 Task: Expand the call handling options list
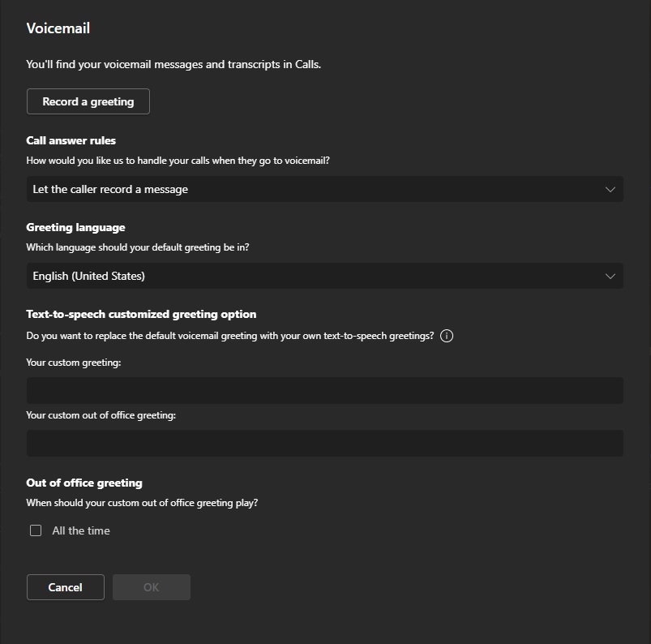click(x=324, y=189)
